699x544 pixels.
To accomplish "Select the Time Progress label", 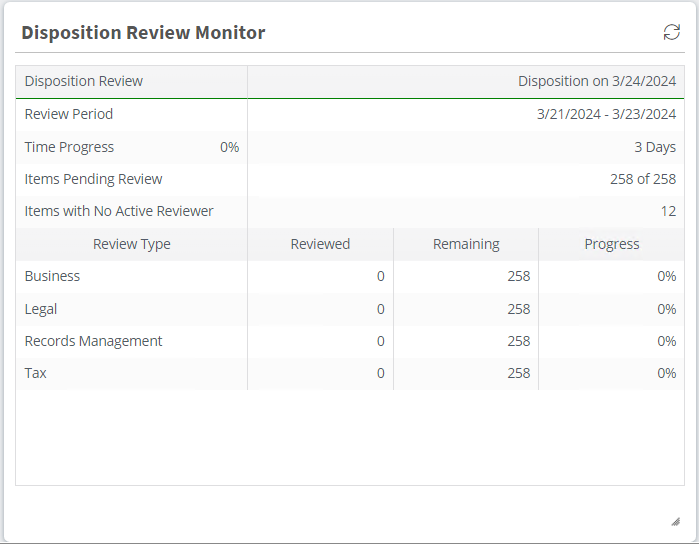I will [x=69, y=147].
